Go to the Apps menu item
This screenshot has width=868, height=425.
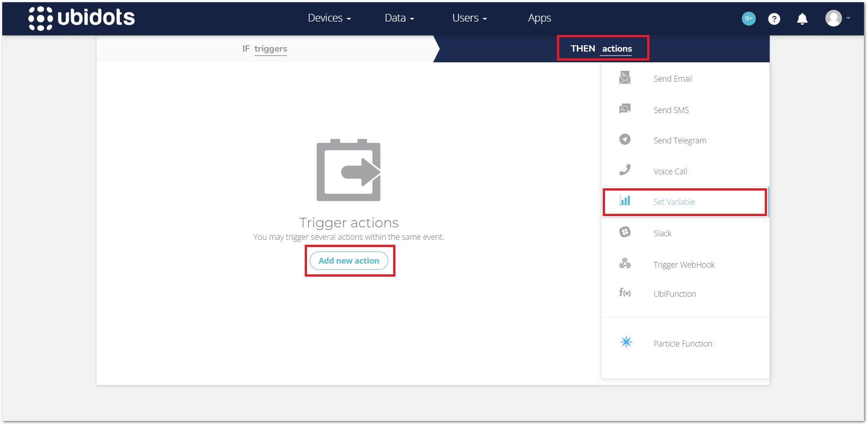tap(539, 18)
